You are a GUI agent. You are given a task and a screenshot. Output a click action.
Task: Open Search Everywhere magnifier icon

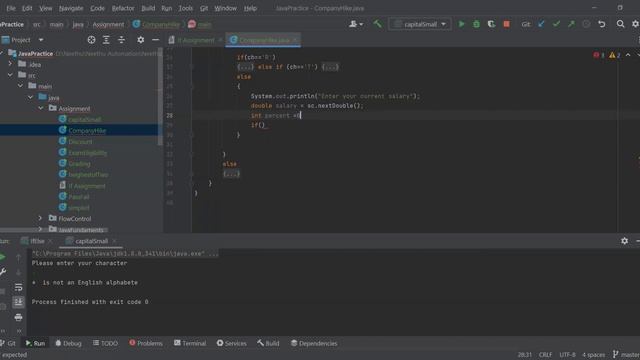coord(620,24)
